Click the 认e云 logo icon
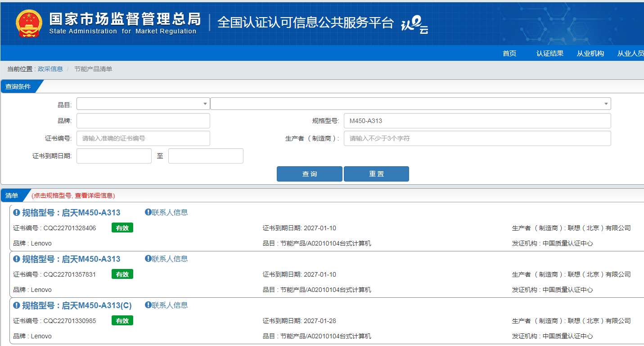This screenshot has height=346, width=644. point(414,24)
